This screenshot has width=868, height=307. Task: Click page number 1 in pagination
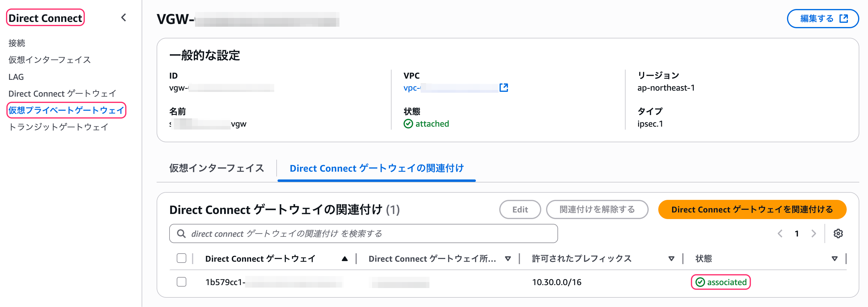click(x=797, y=233)
